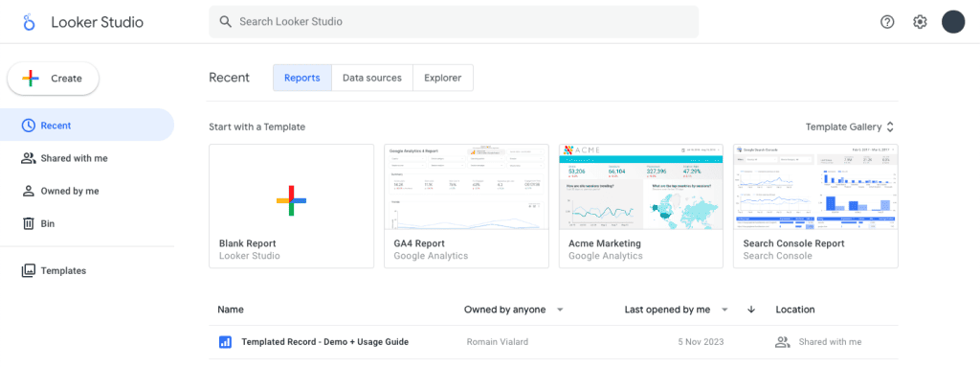Click the Name column header

(x=231, y=310)
